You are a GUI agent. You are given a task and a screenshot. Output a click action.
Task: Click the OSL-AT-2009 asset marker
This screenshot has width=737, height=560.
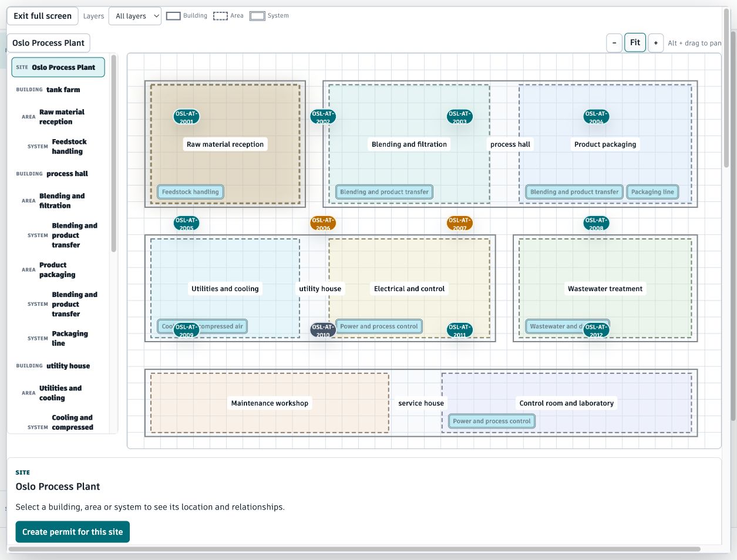click(x=186, y=330)
